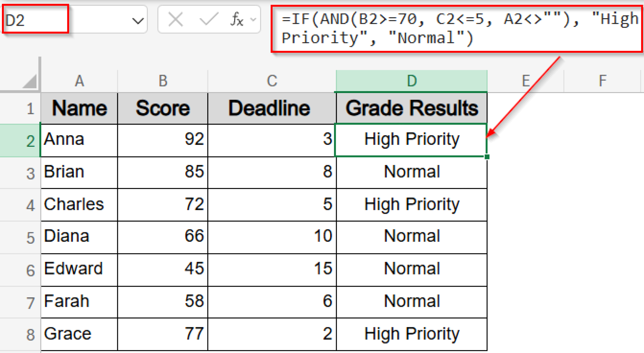Click the Enter checkmark icon in formula bar
Viewport: 644px width, 353px height.
coord(209,19)
